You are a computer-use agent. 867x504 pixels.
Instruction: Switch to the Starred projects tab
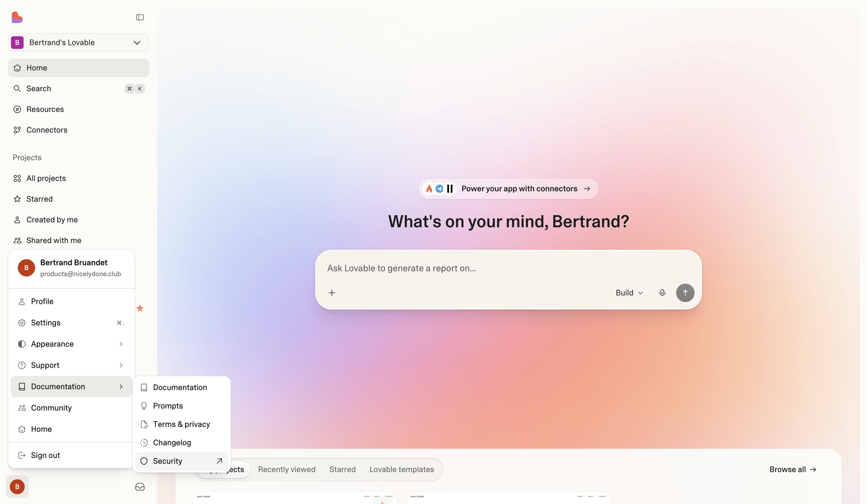click(x=342, y=469)
